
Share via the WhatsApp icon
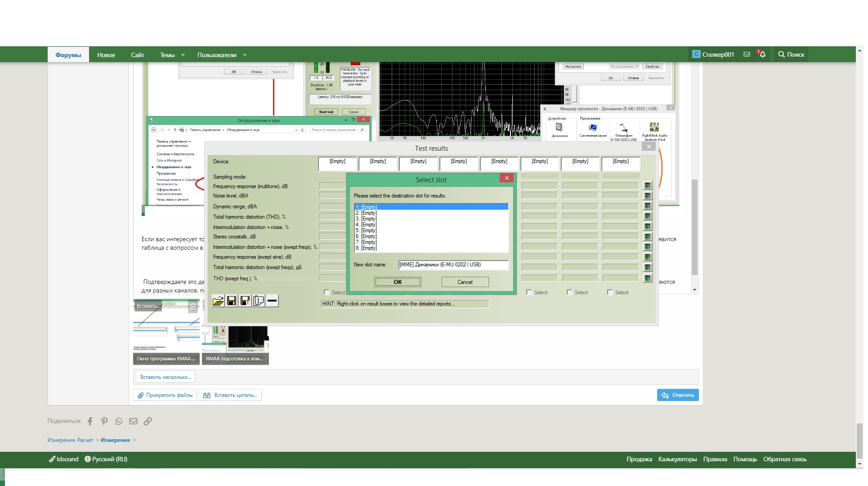click(x=119, y=422)
